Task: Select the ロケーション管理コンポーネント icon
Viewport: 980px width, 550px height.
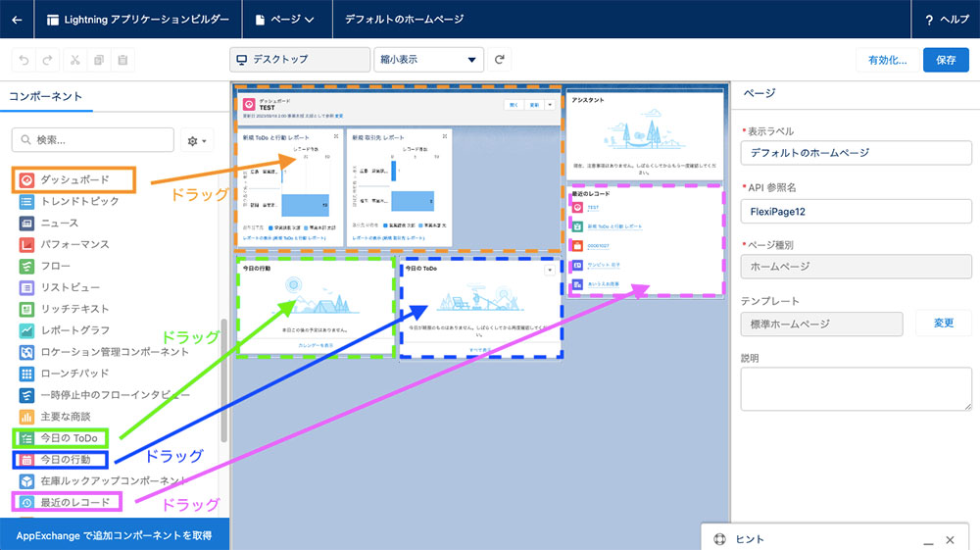Action: click(x=26, y=352)
